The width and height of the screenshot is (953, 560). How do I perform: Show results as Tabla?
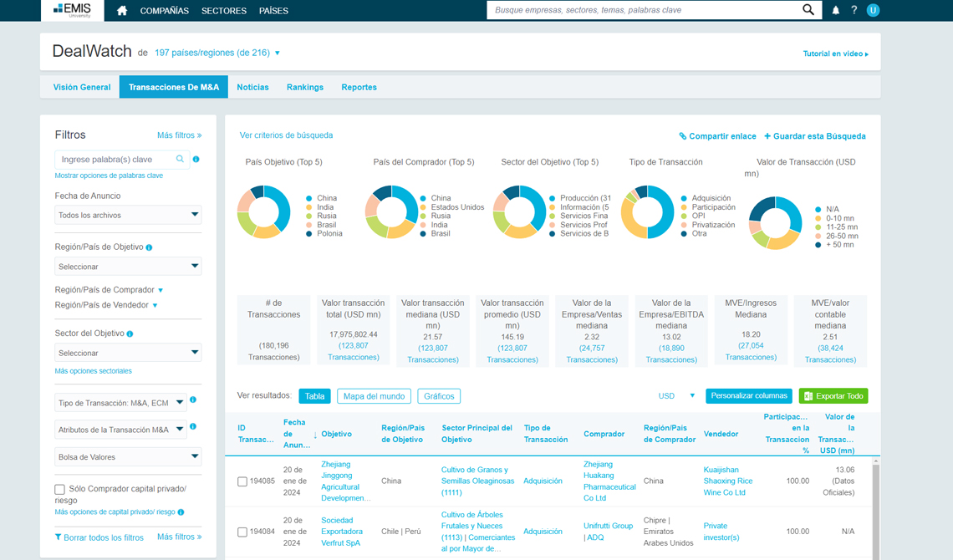tap(314, 396)
